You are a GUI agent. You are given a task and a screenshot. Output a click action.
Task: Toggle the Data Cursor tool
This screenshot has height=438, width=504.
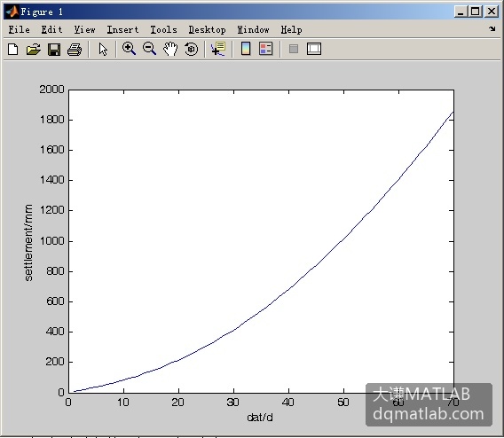[218, 49]
